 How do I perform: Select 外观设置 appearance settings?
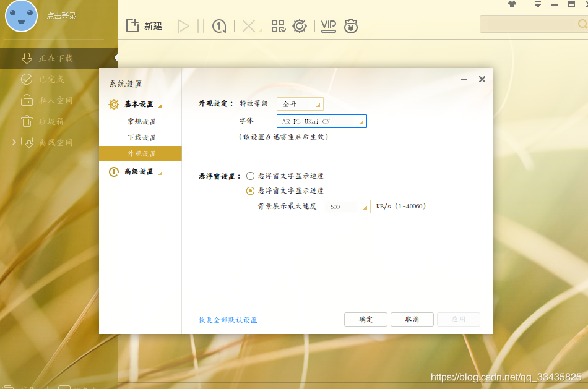pos(141,153)
